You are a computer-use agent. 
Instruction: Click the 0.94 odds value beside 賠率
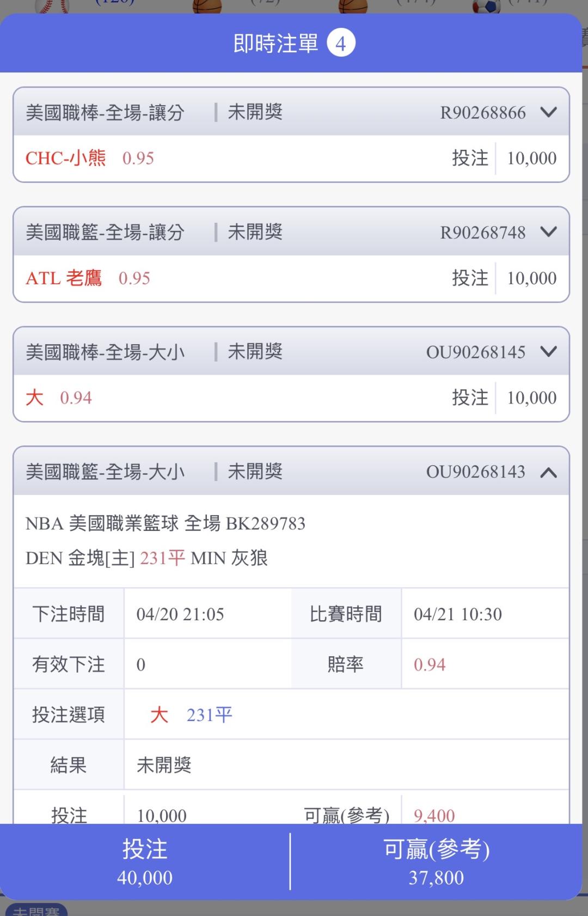tap(430, 664)
